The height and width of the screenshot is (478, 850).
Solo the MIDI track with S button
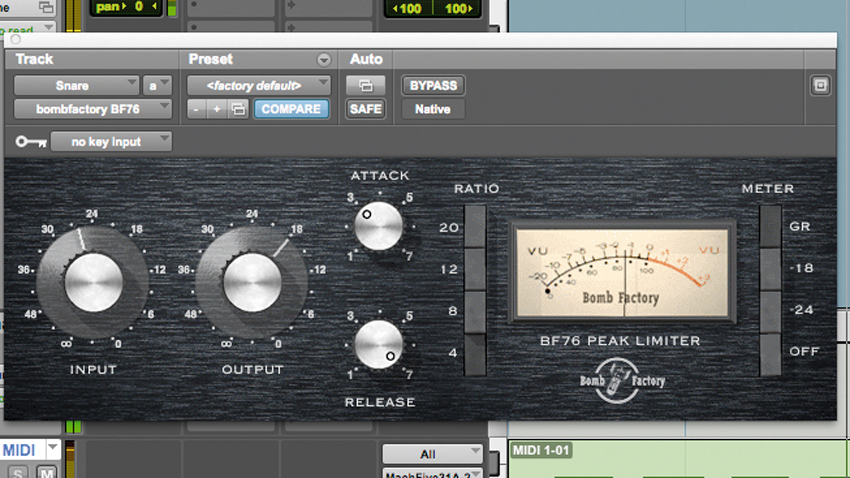point(18,473)
